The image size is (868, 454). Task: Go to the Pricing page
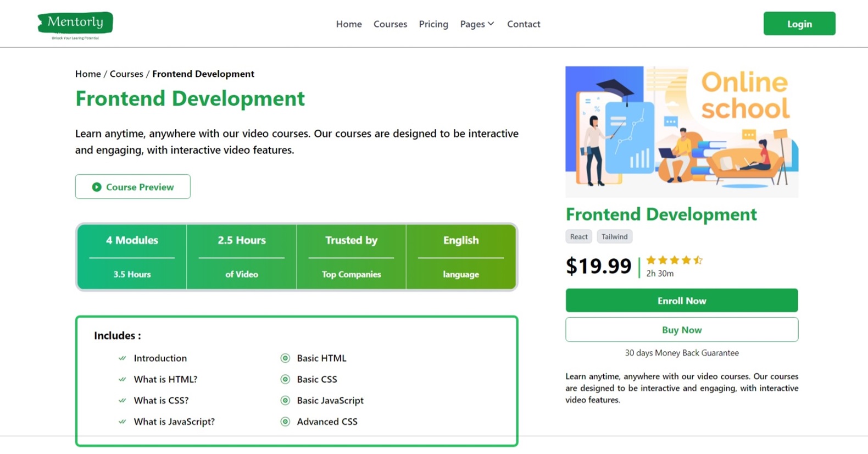click(433, 24)
